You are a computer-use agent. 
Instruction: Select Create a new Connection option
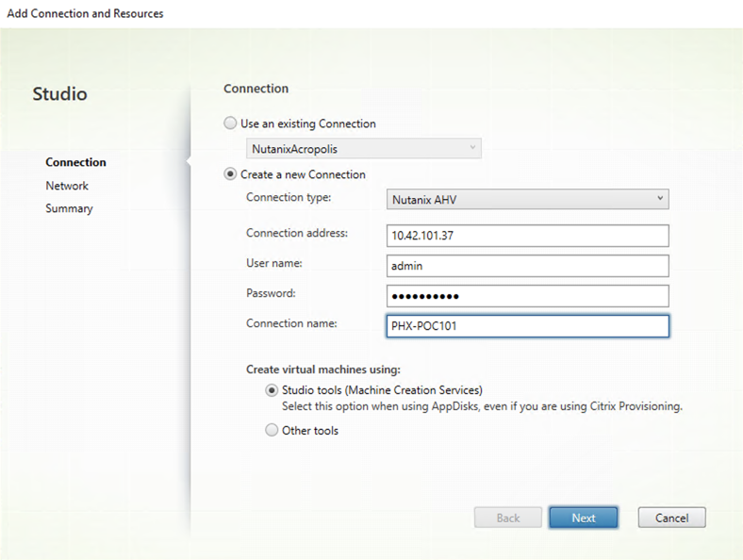point(230,174)
